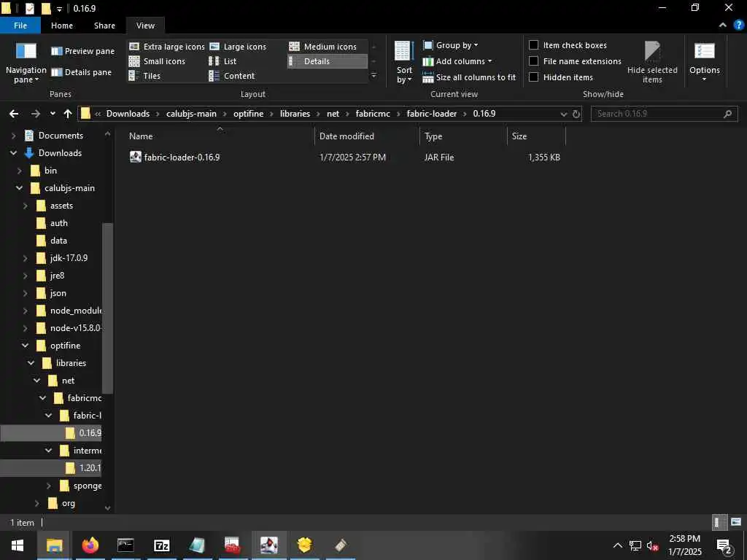This screenshot has height=560, width=747.
Task: Collapse the calubjs-main tree node
Action: (x=19, y=188)
